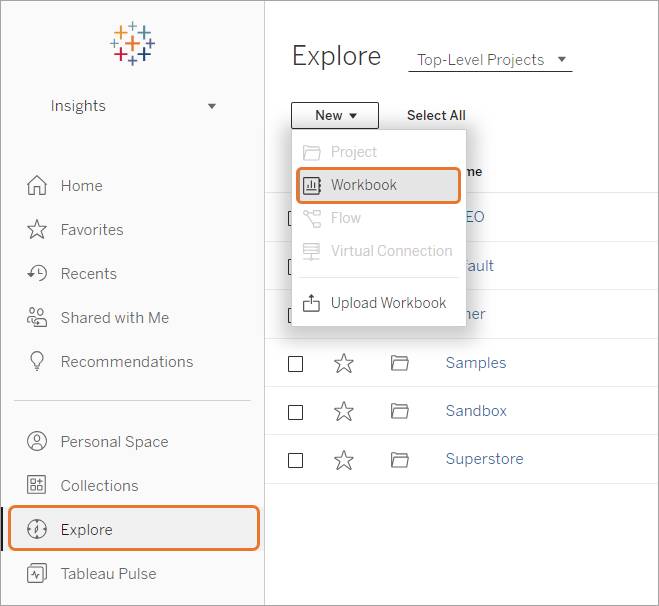Favorite the Samples project star
The width and height of the screenshot is (659, 606).
(x=344, y=363)
